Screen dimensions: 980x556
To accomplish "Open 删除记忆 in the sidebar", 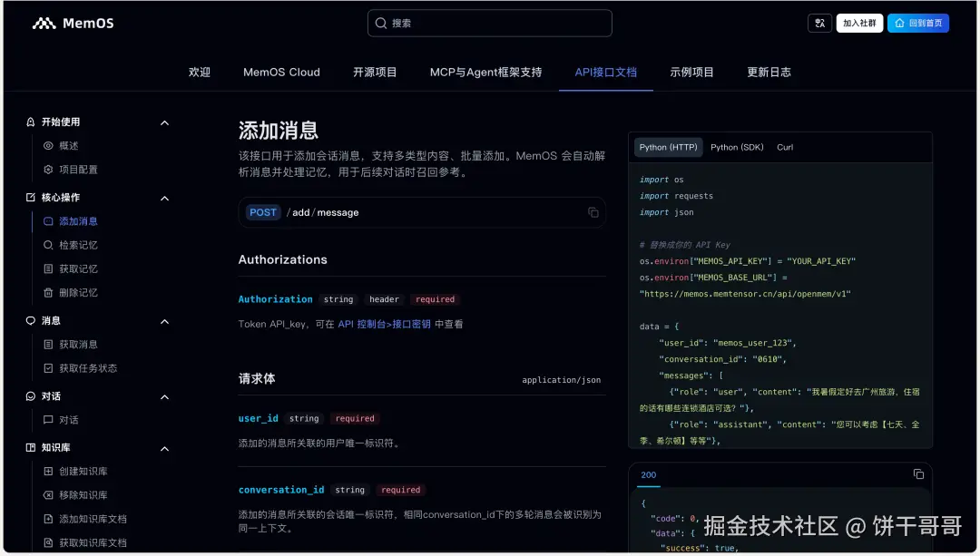I will (78, 292).
